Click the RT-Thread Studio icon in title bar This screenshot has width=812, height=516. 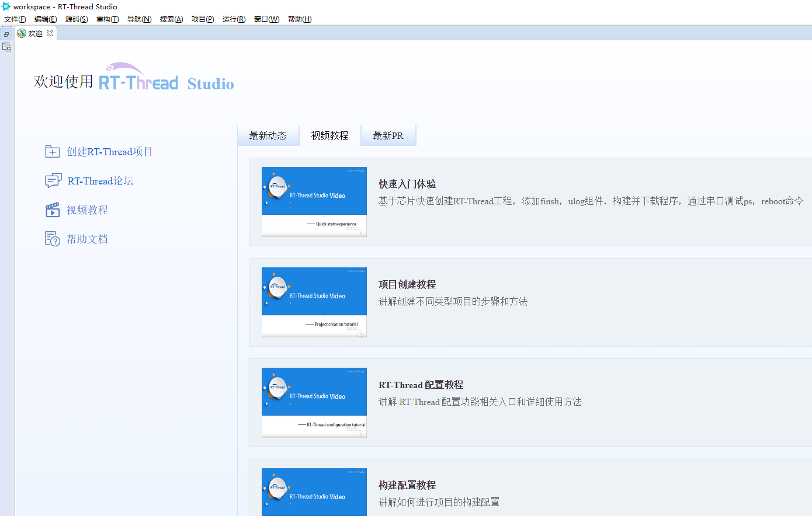click(5, 6)
